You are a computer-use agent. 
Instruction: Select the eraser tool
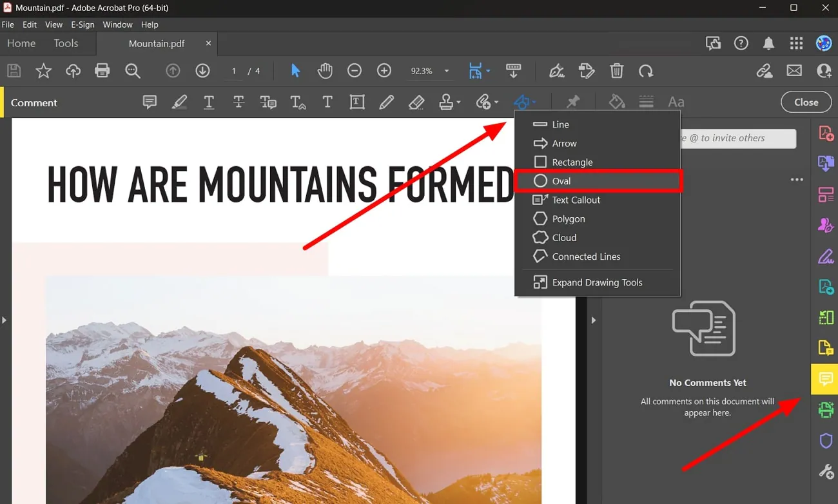(416, 102)
